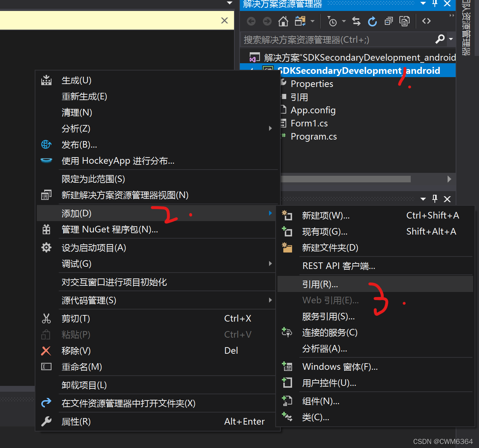
Task: Choose REST API client (REST API 客户端) entry
Action: [338, 266]
